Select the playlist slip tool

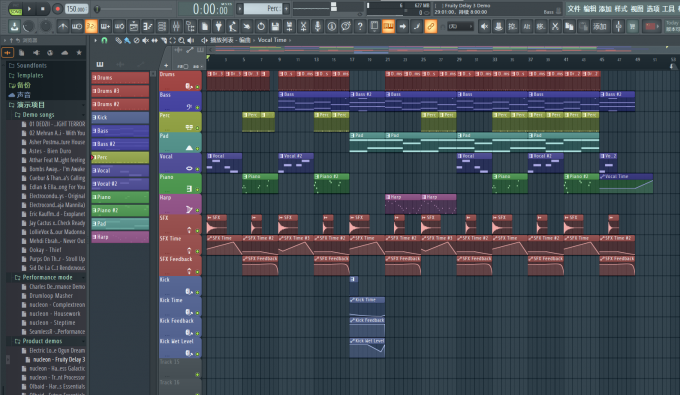point(154,40)
